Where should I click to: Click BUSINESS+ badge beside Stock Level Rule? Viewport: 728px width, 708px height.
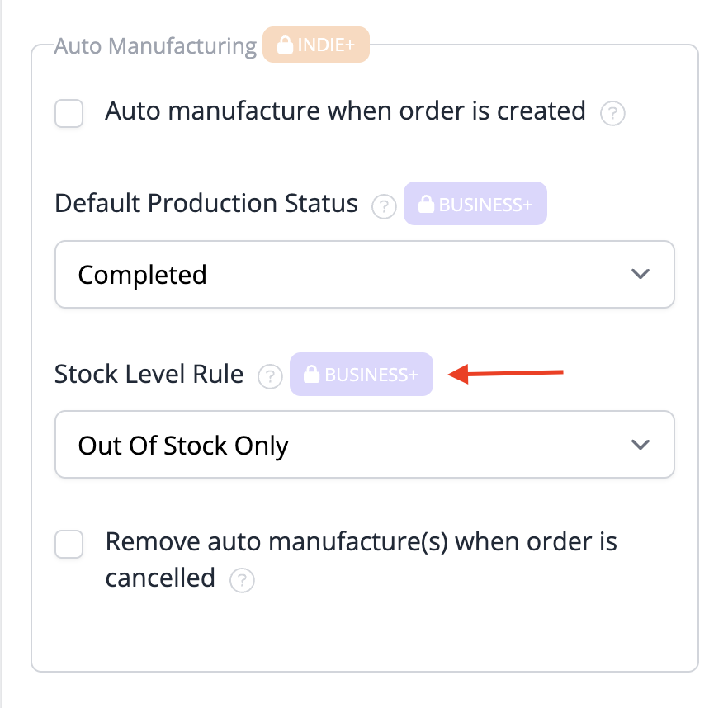pos(362,374)
